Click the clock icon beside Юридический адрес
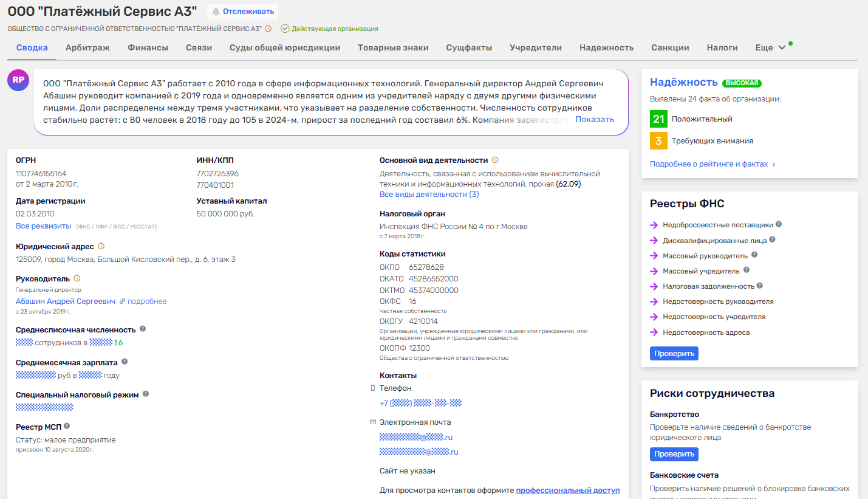 [x=101, y=246]
